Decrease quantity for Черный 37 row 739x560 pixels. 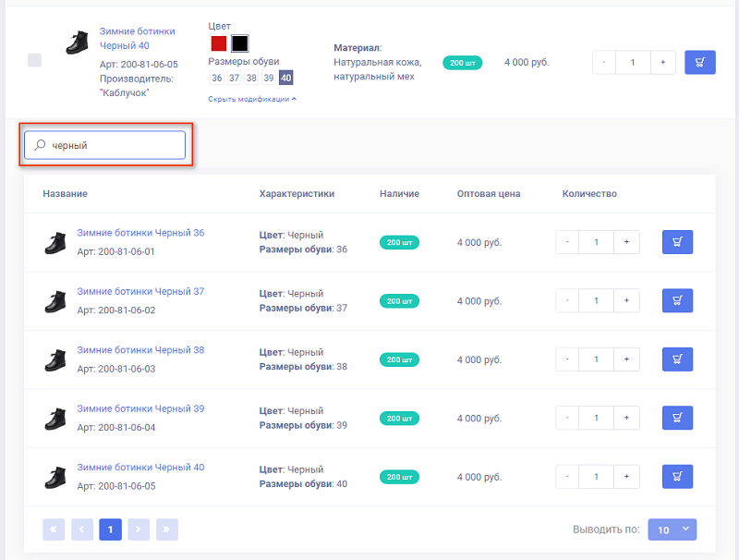[x=567, y=300]
